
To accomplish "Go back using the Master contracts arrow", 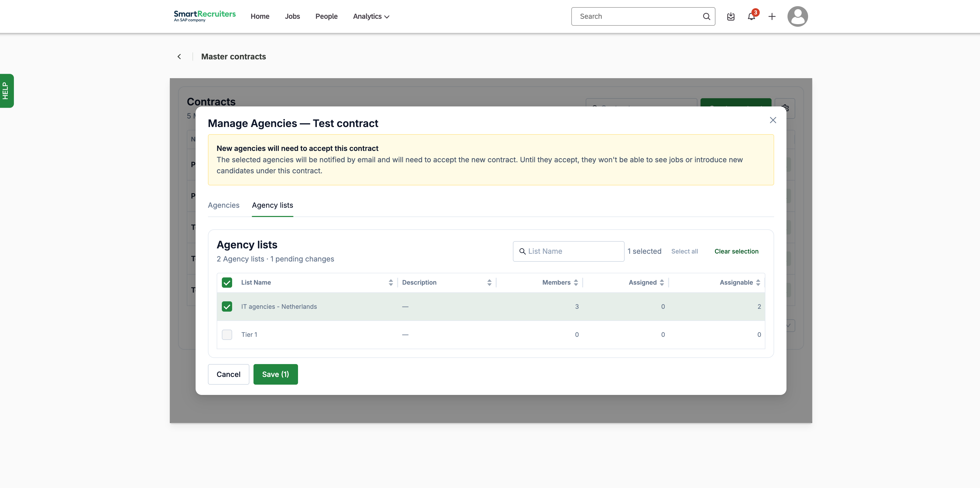I will pos(179,57).
